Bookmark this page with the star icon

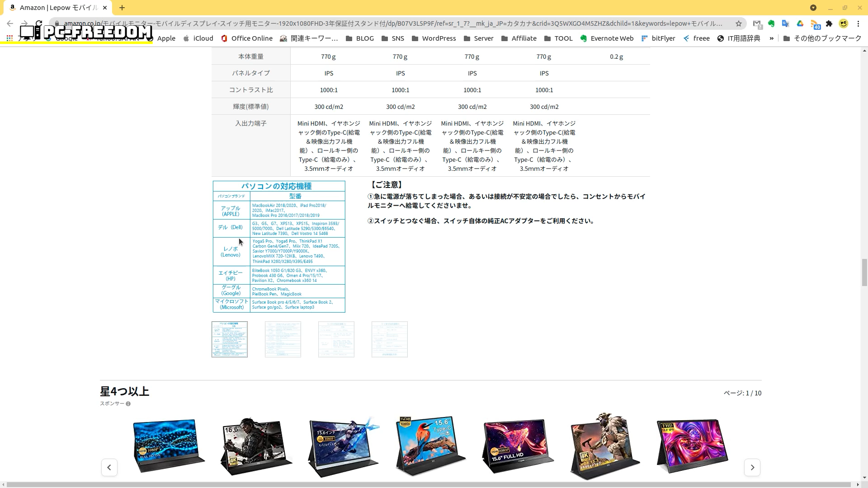(739, 23)
